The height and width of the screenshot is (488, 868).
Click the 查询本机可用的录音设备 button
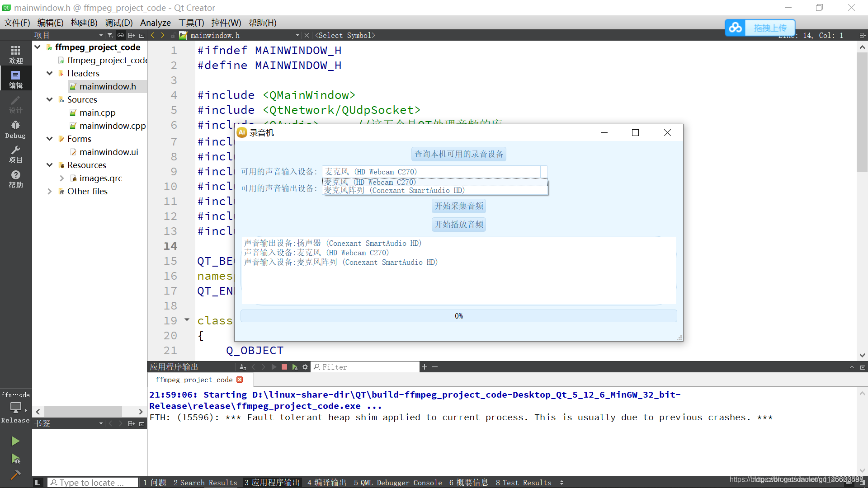click(458, 154)
